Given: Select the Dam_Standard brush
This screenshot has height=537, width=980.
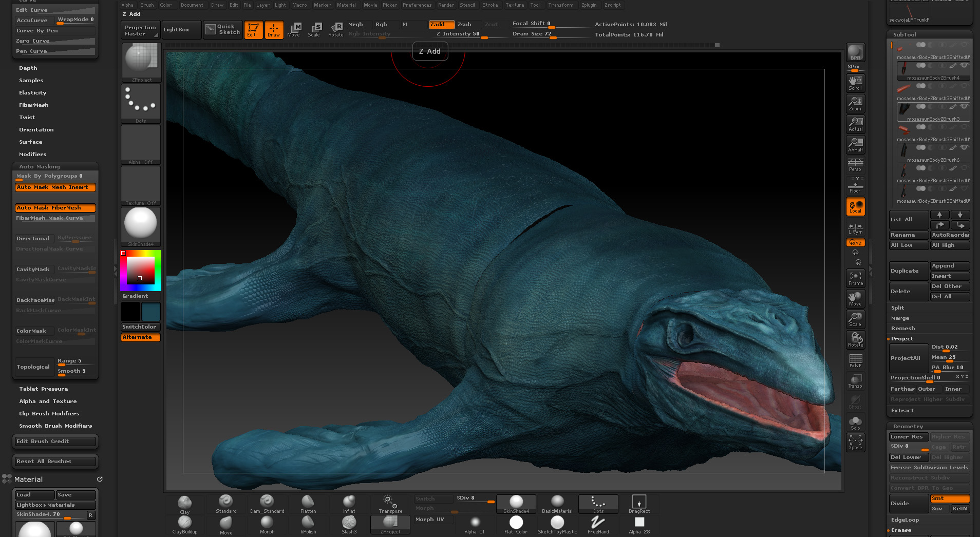Looking at the screenshot, I should [267, 504].
